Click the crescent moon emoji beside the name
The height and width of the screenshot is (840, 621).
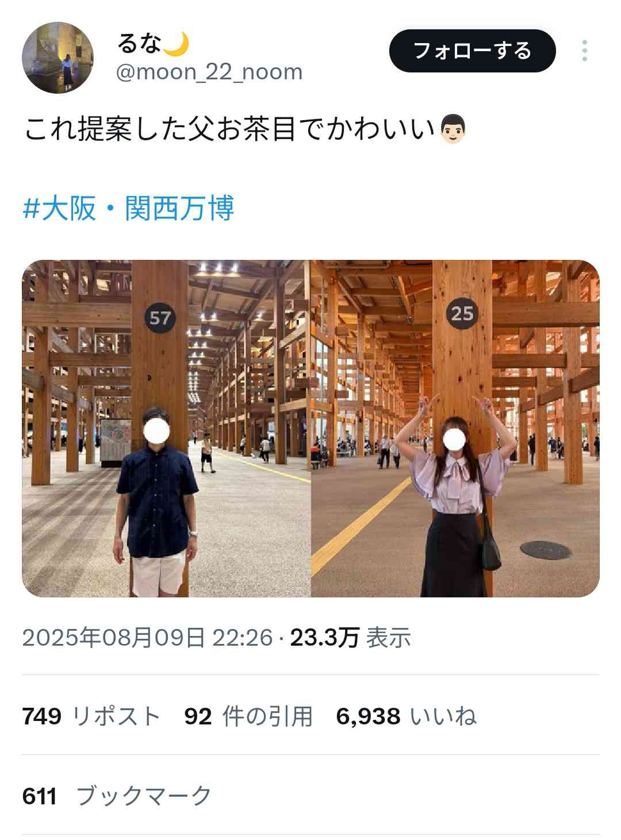pos(177,44)
